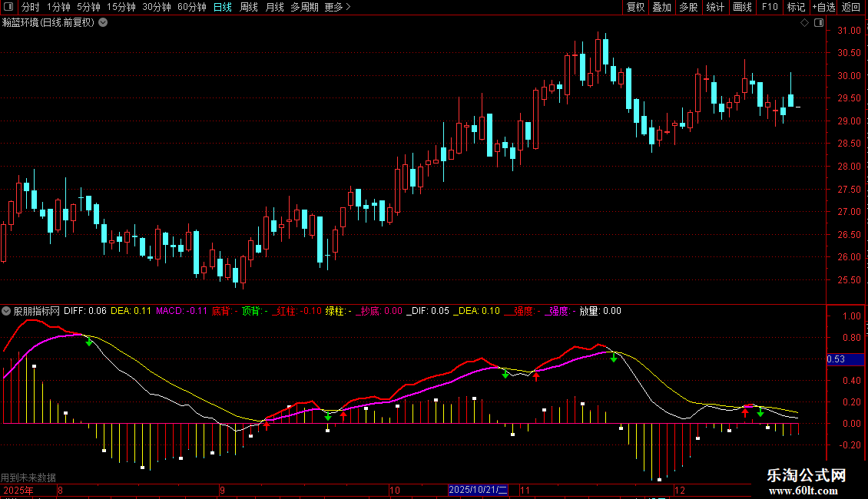Open the 复权 adjustment menu
This screenshot has width=868, height=499.
click(x=635, y=7)
